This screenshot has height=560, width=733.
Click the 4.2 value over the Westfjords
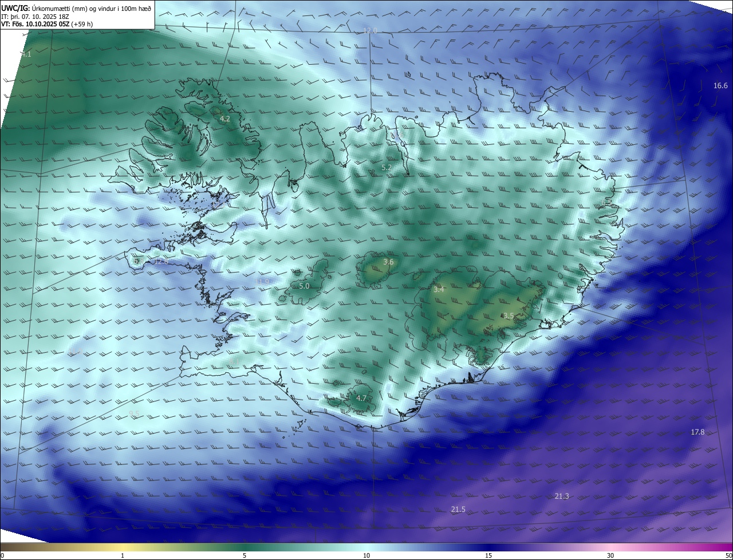(x=225, y=119)
